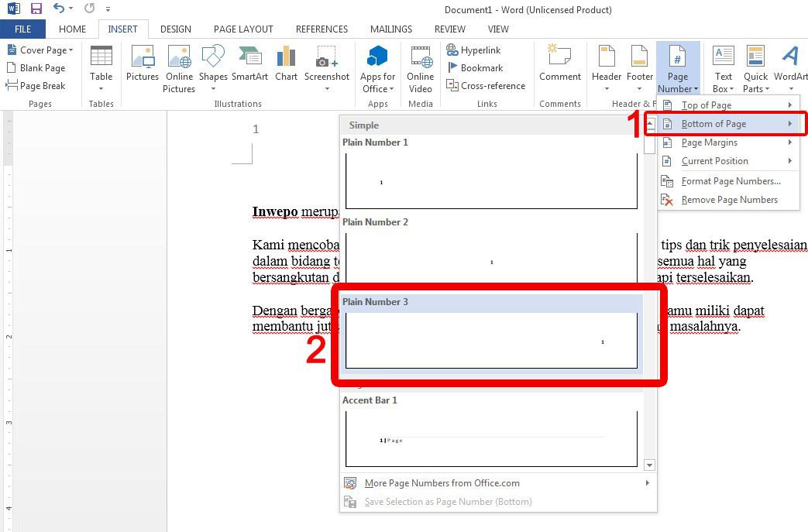Switch to the HOME tab
The height and width of the screenshot is (532, 808).
pyautogui.click(x=72, y=29)
